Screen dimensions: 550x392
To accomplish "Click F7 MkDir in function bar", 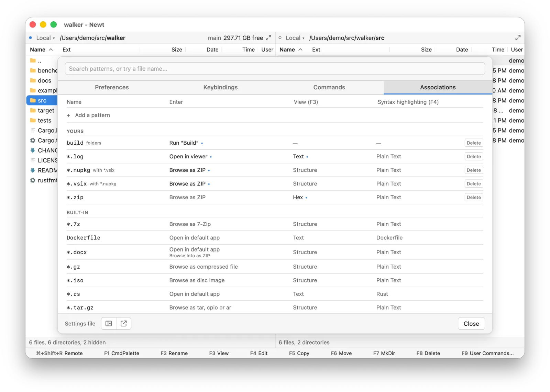I will (x=384, y=353).
